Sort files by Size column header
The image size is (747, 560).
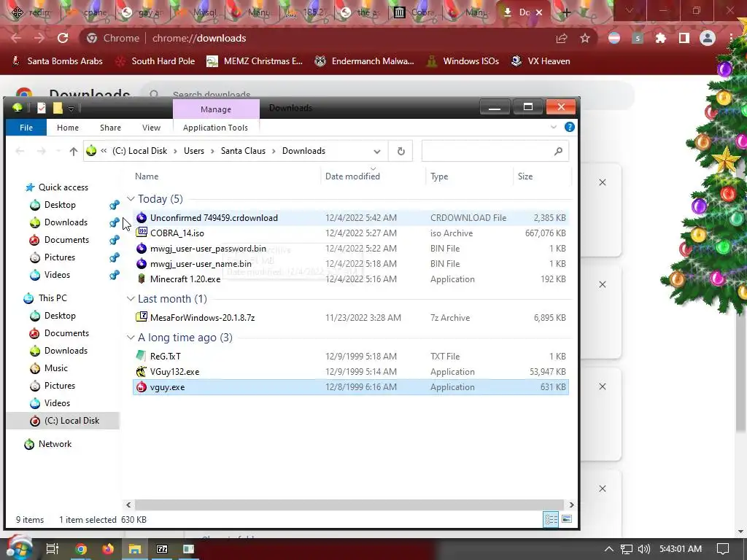pyautogui.click(x=525, y=176)
